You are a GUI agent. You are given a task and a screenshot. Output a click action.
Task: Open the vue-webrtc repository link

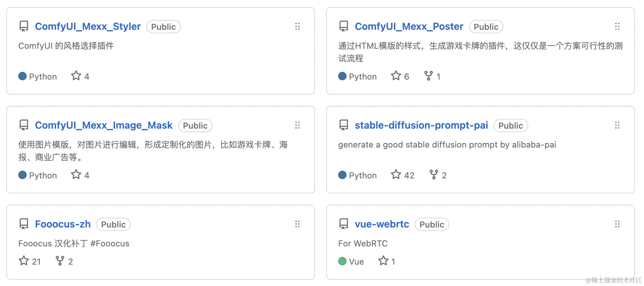[x=382, y=224]
